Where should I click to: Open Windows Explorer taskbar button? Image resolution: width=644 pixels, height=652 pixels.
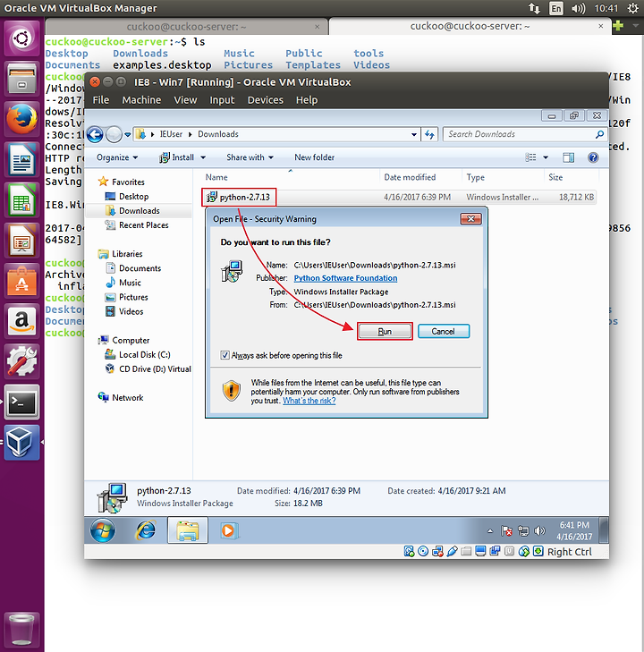click(188, 530)
